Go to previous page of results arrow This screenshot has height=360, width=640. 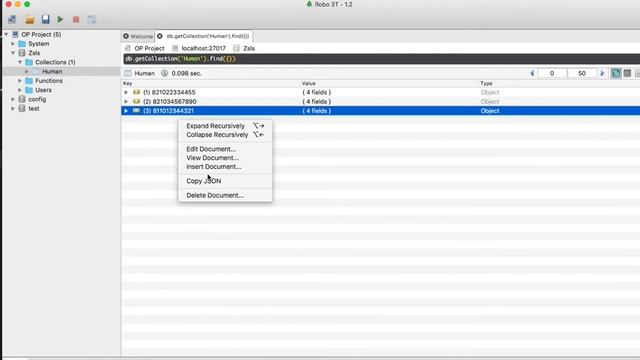tap(532, 73)
